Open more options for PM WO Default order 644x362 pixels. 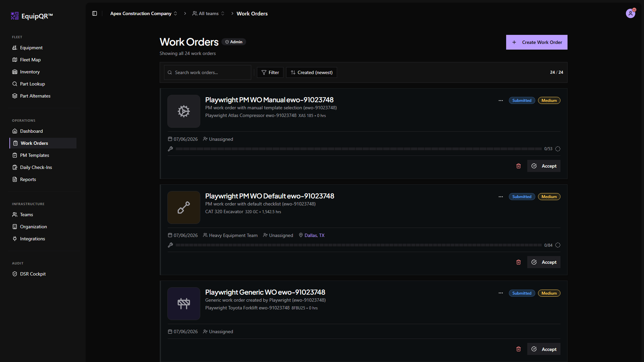[x=501, y=197]
